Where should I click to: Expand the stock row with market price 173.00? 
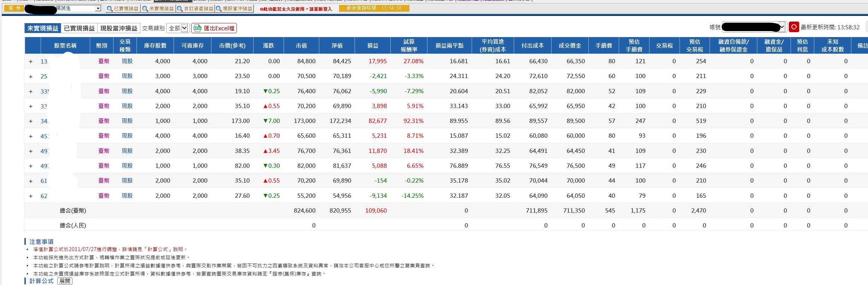pos(31,121)
